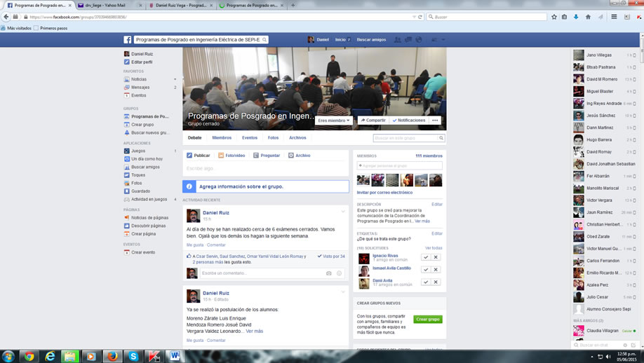Select the Foto/video post option
This screenshot has height=363, width=644.
[x=232, y=156]
